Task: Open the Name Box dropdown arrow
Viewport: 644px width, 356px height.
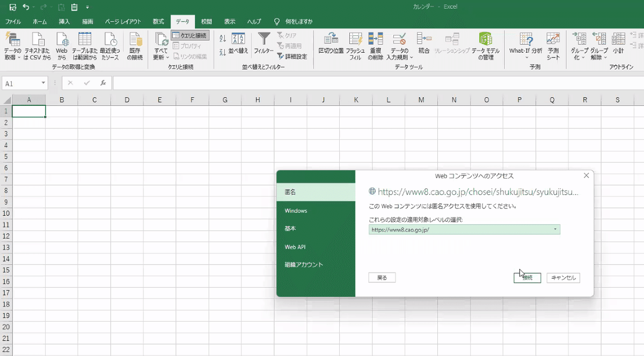Action: pos(43,83)
